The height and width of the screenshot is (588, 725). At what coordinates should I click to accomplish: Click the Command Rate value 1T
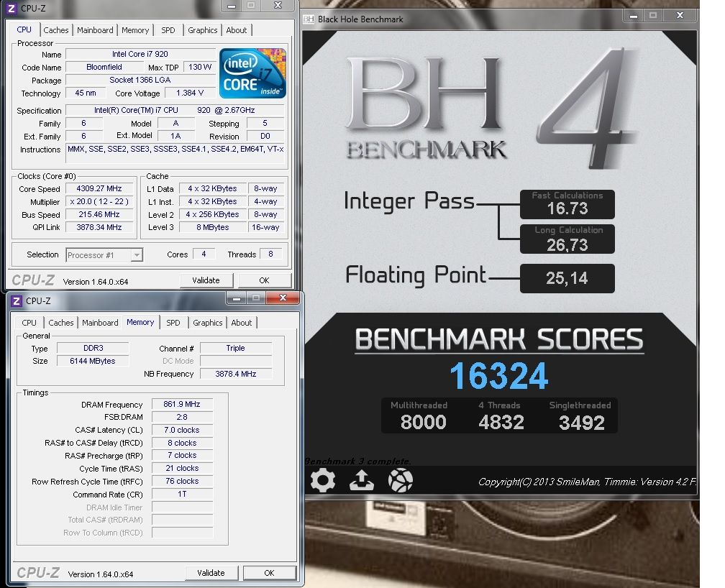coord(182,494)
